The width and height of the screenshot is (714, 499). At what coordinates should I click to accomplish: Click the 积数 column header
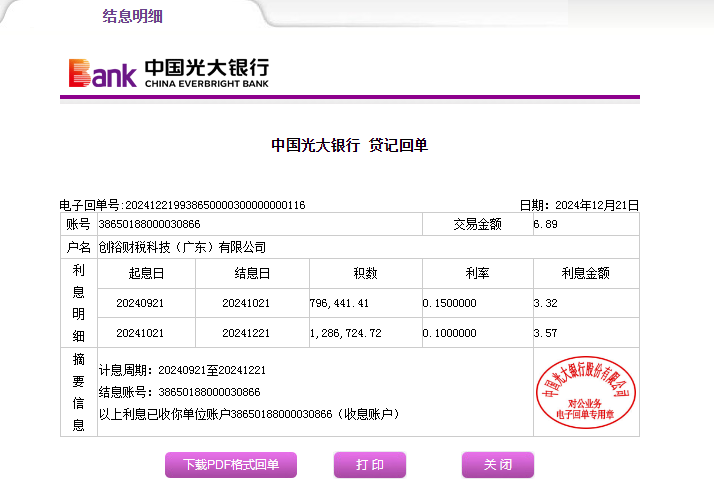(366, 273)
